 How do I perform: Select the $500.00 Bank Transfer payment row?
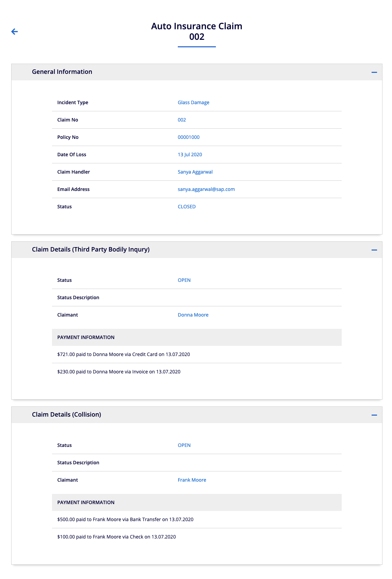[125, 519]
